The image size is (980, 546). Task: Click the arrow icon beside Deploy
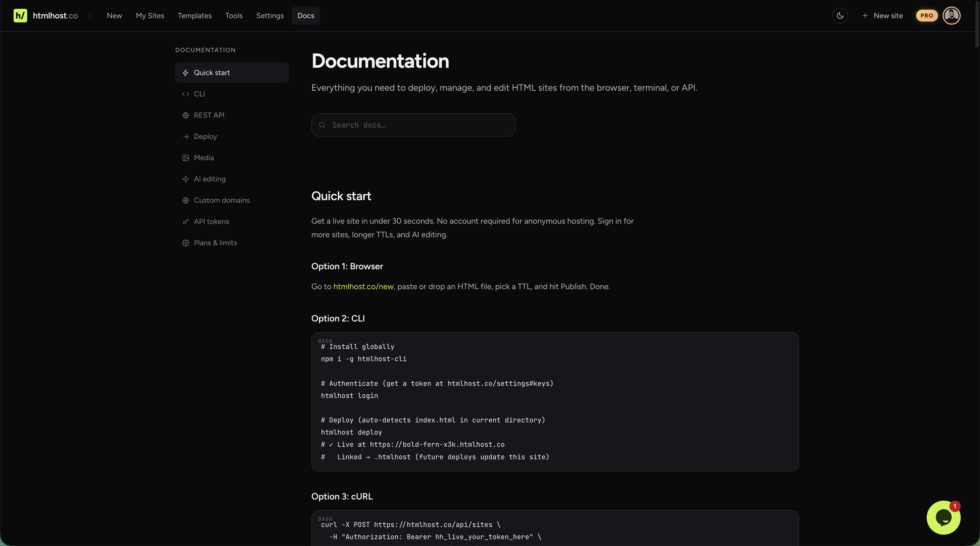coord(186,137)
